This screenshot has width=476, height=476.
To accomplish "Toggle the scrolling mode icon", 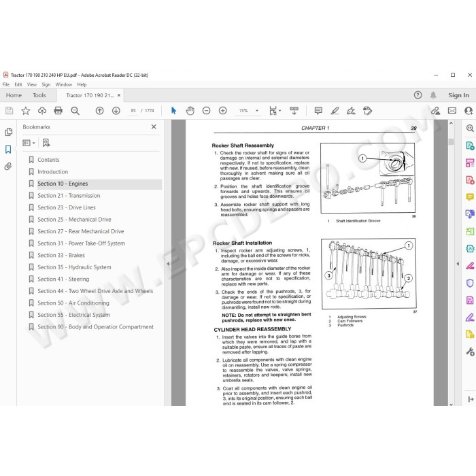I will (294, 111).
